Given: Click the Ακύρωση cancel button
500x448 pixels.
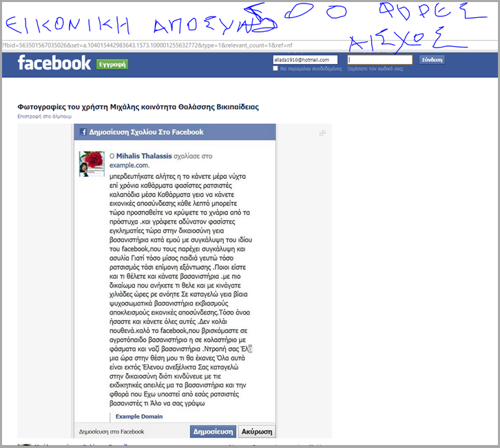Looking at the screenshot, I should (257, 431).
